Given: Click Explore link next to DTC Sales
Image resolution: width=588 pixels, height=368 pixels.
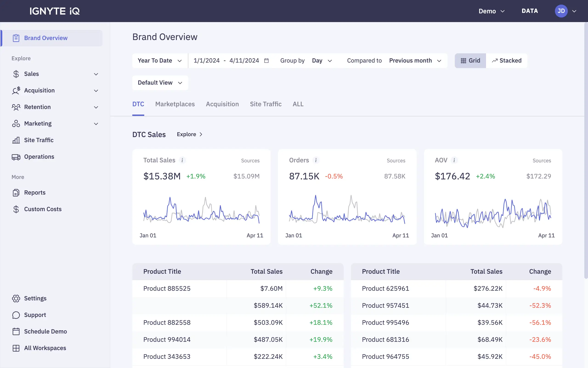Looking at the screenshot, I should point(189,134).
